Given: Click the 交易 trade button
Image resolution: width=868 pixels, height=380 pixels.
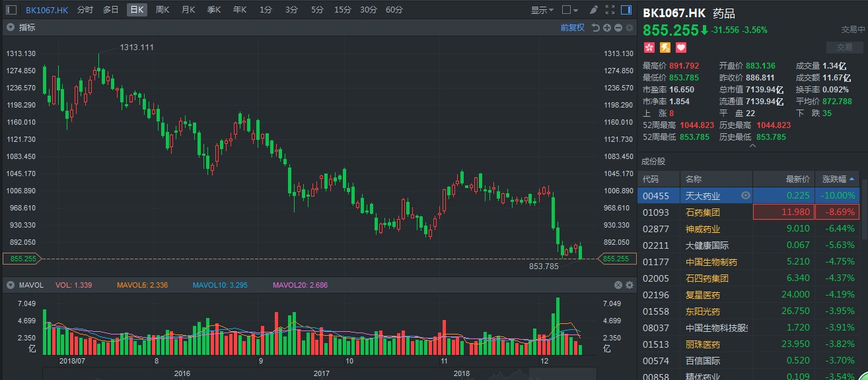Looking at the screenshot, I should click(844, 47).
